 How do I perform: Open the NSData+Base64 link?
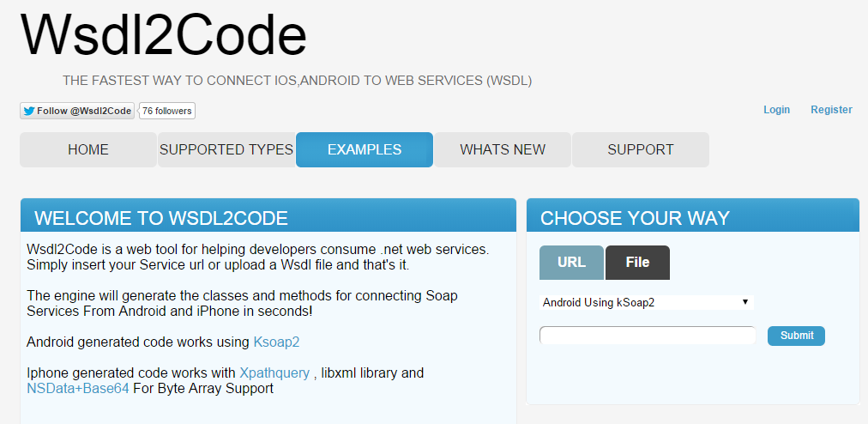click(78, 389)
